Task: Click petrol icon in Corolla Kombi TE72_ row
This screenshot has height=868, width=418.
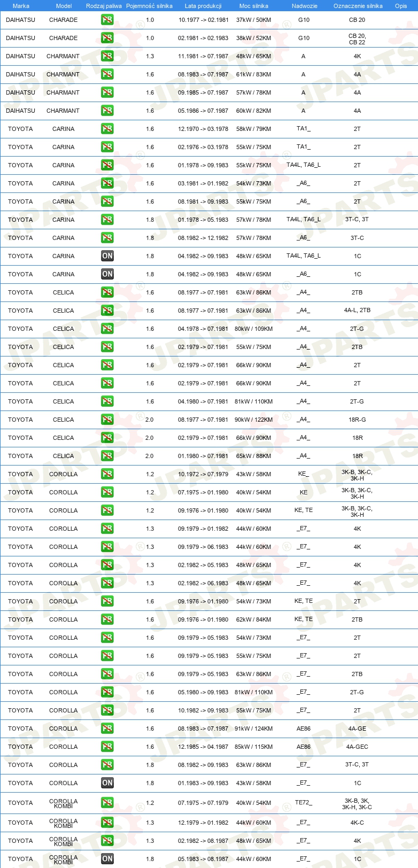Action: click(107, 803)
